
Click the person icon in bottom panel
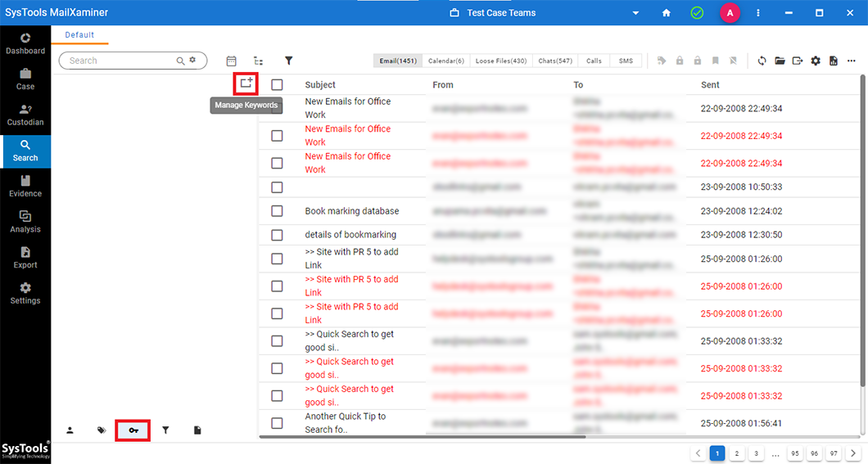click(70, 430)
